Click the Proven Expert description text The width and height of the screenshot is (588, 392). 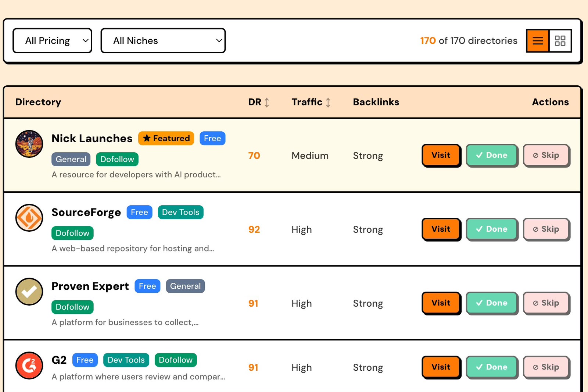tap(125, 322)
